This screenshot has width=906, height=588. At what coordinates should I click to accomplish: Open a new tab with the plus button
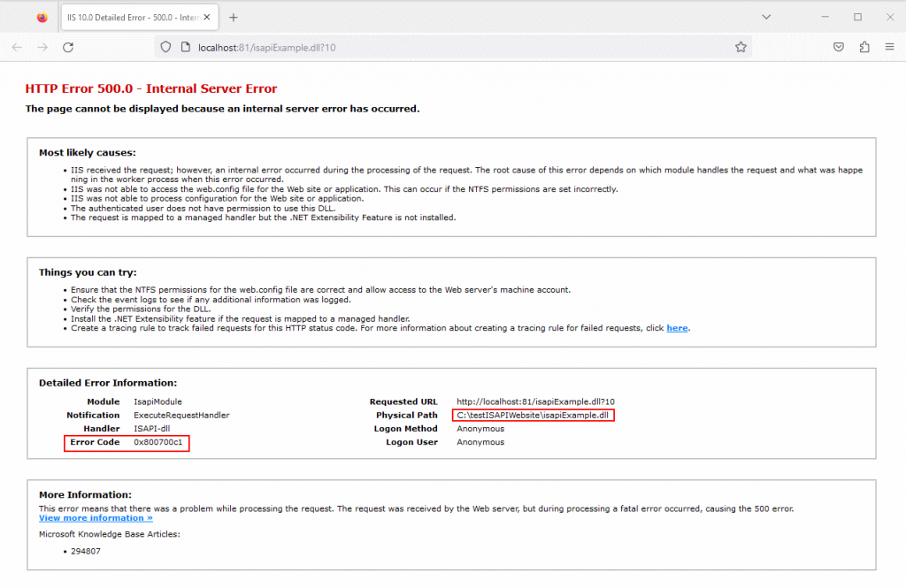(234, 18)
